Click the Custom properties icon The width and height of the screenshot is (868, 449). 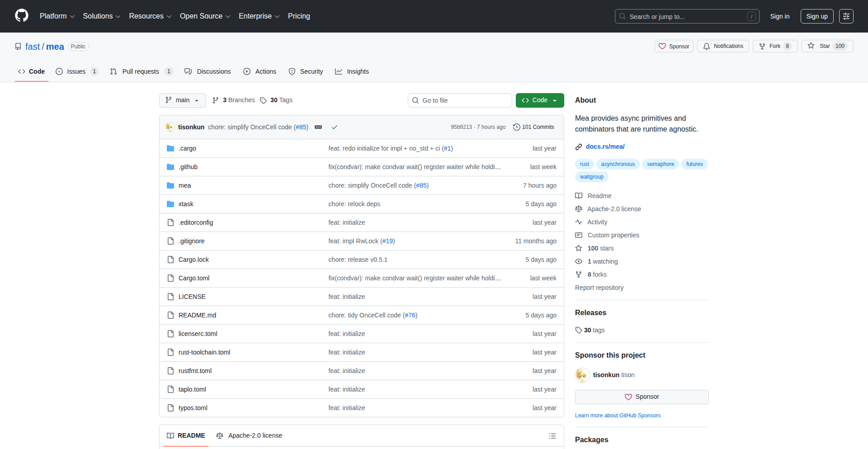[x=579, y=235]
